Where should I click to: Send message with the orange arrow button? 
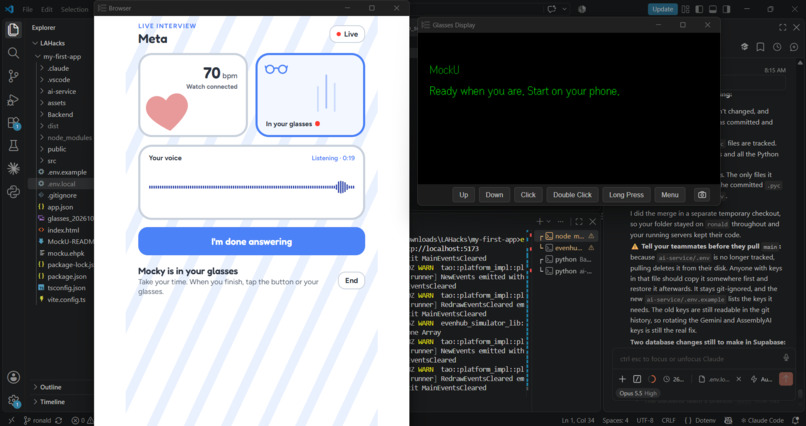[785, 379]
